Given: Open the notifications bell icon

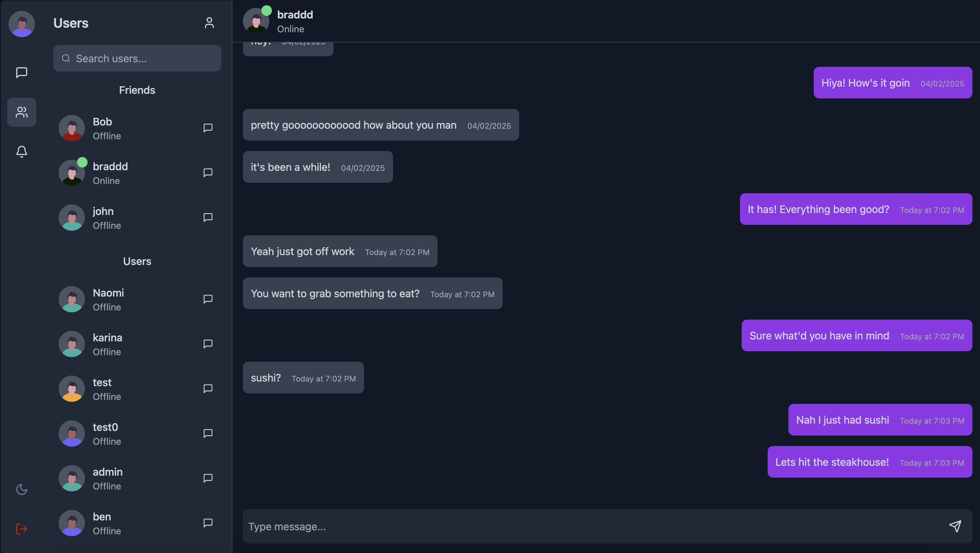Looking at the screenshot, I should click(x=22, y=152).
